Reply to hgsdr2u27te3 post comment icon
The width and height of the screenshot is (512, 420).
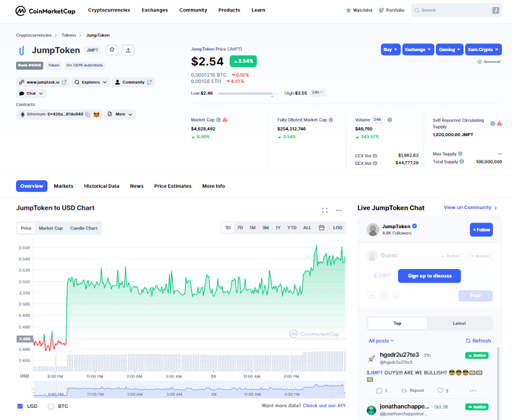tap(379, 391)
